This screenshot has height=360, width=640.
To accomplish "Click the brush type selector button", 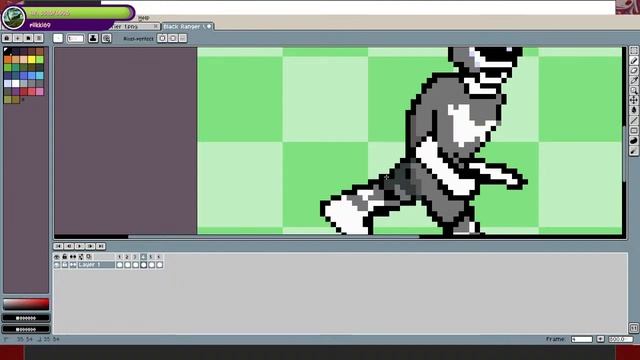I will 58,38.
